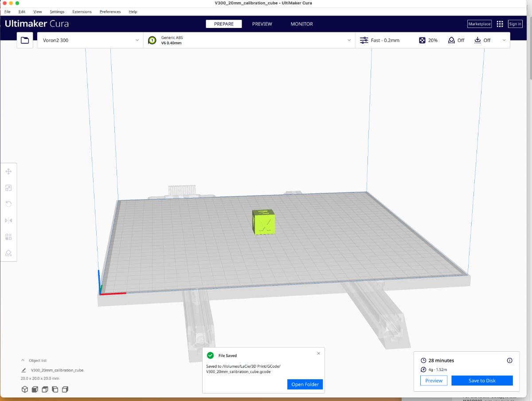The image size is (532, 401).
Task: Open the Ultimaker apps grid icon
Action: pyautogui.click(x=500, y=24)
